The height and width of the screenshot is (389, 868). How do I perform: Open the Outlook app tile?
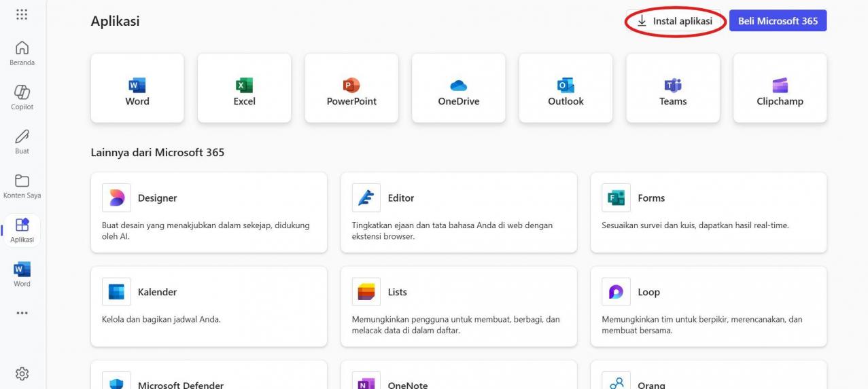click(566, 88)
